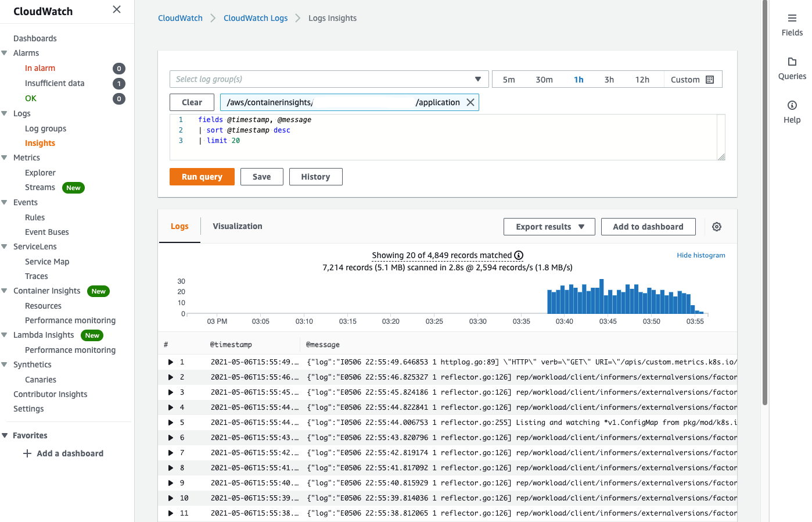Close the CloudWatch navigation sidebar

point(117,9)
